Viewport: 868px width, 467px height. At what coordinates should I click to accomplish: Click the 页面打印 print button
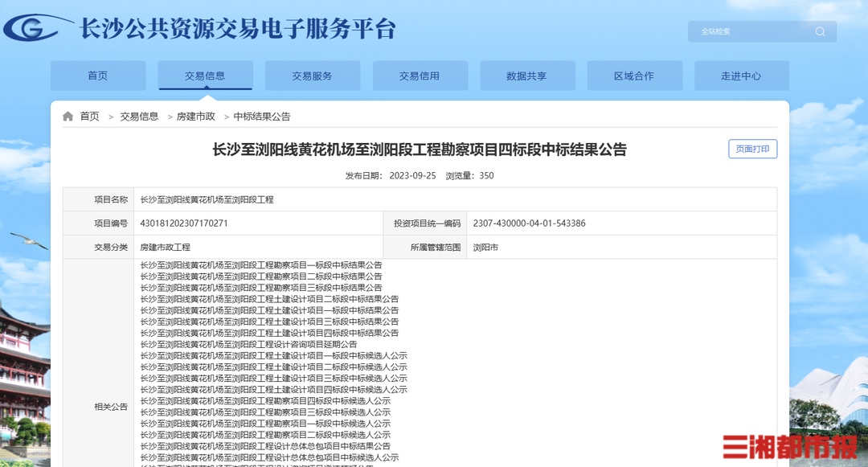[752, 149]
